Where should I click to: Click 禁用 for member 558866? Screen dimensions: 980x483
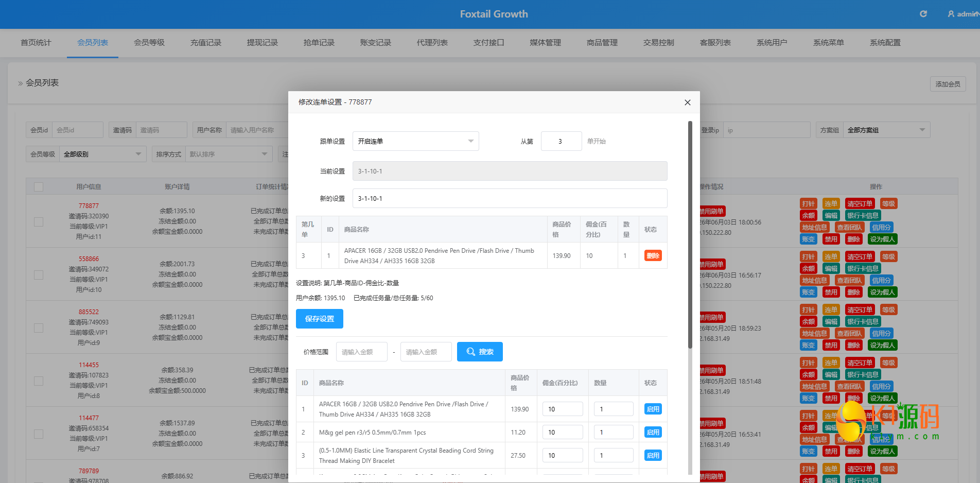[x=831, y=292]
